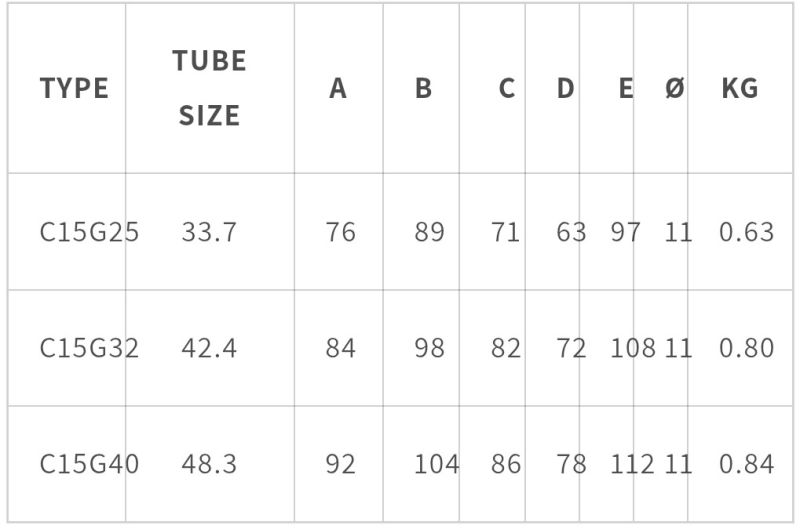Select the C15G32 type cell
The width and height of the screenshot is (800, 529).
[89, 349]
